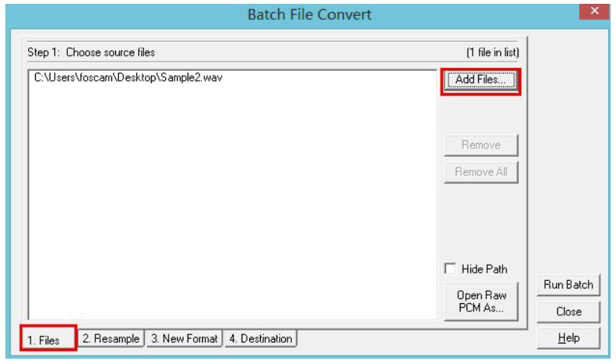Click the (1 file in list) counter

[x=492, y=53]
